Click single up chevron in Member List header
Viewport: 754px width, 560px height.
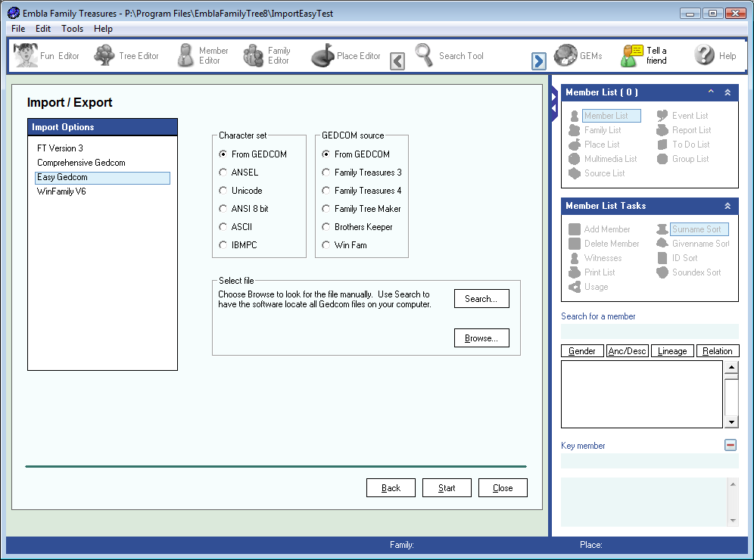coord(711,92)
